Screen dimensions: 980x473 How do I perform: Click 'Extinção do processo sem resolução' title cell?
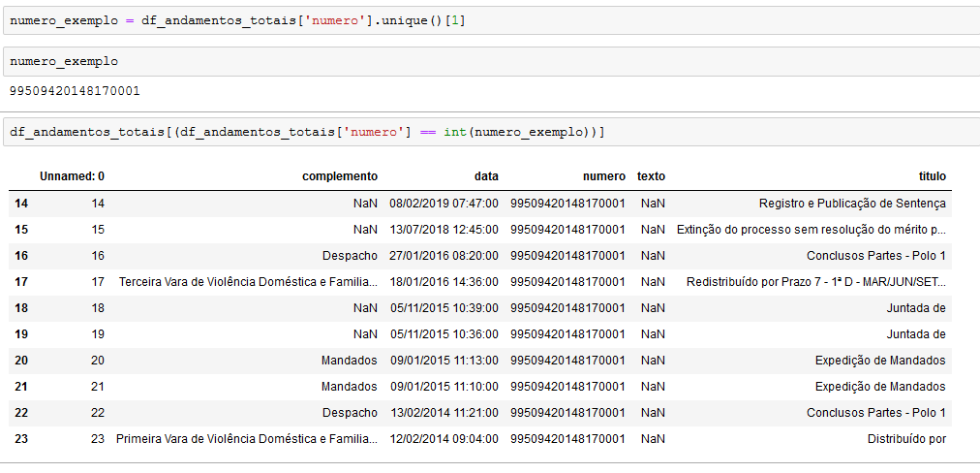[812, 229]
